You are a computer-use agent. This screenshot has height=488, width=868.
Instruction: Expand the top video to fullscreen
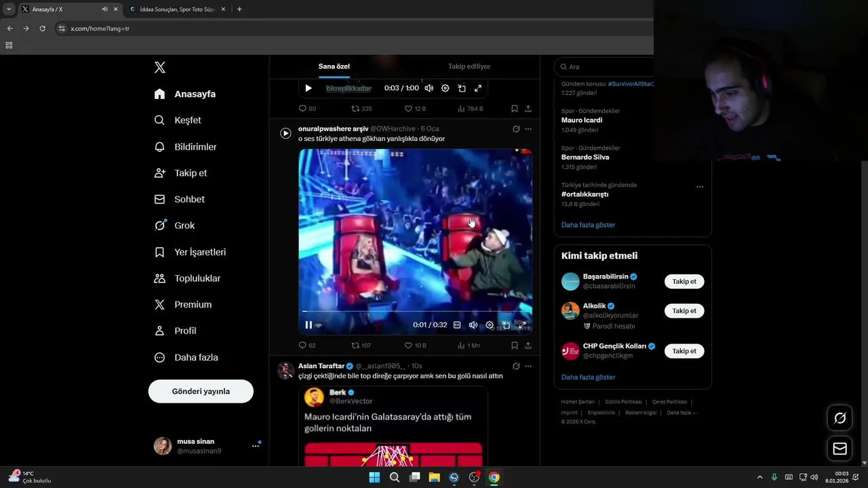click(478, 88)
